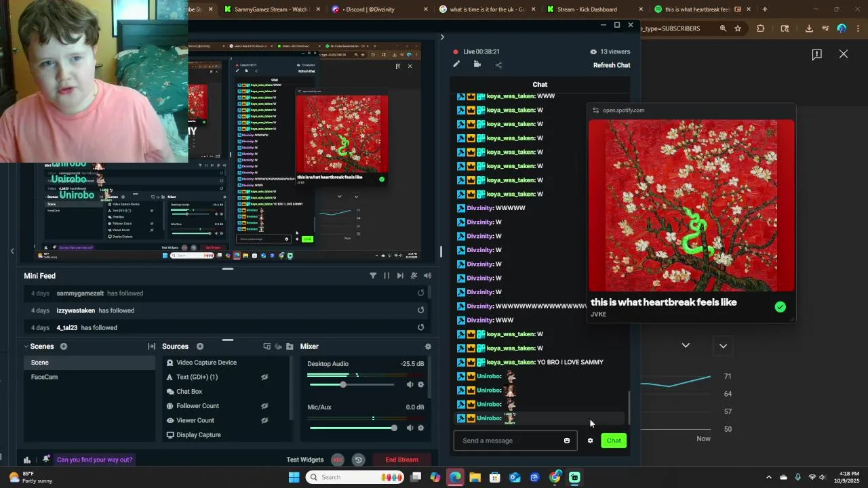
Task: Open the scene transitions icon beside Scenes
Action: pos(151,346)
